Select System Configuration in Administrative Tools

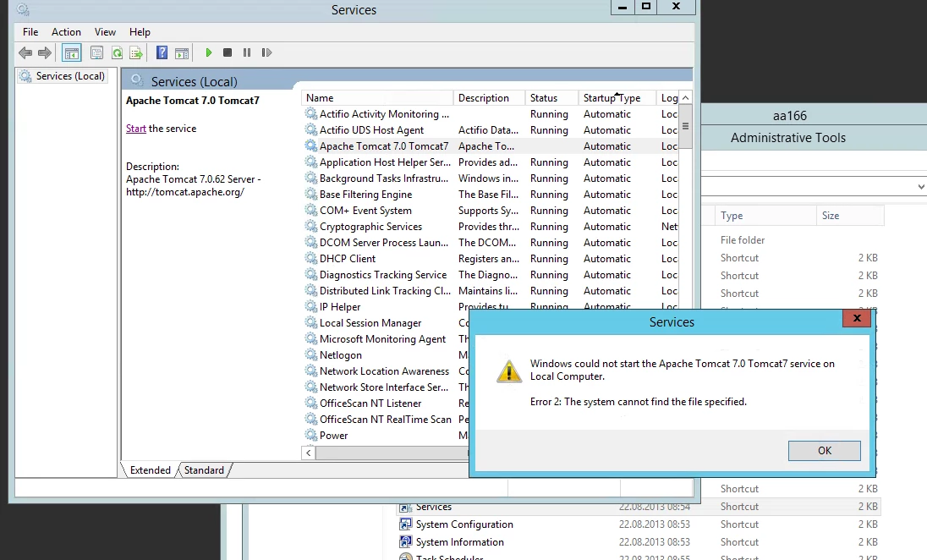(x=639, y=524)
